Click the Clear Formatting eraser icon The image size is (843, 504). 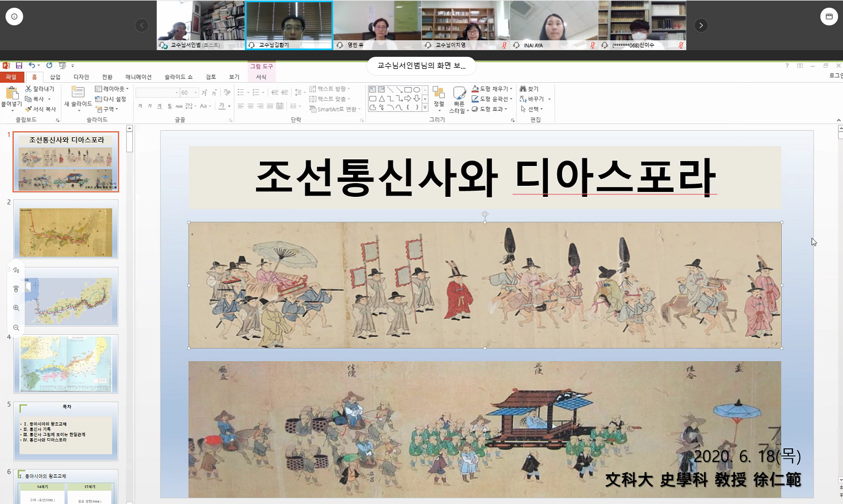pos(227,93)
